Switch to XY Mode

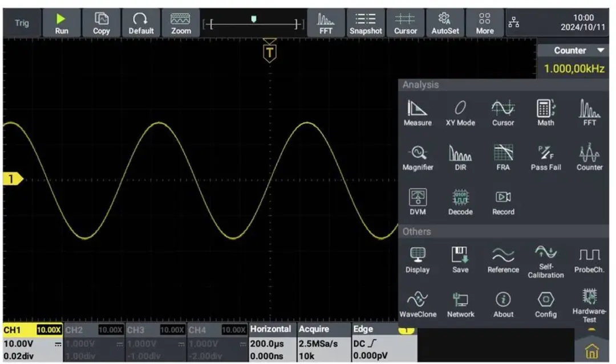[460, 113]
